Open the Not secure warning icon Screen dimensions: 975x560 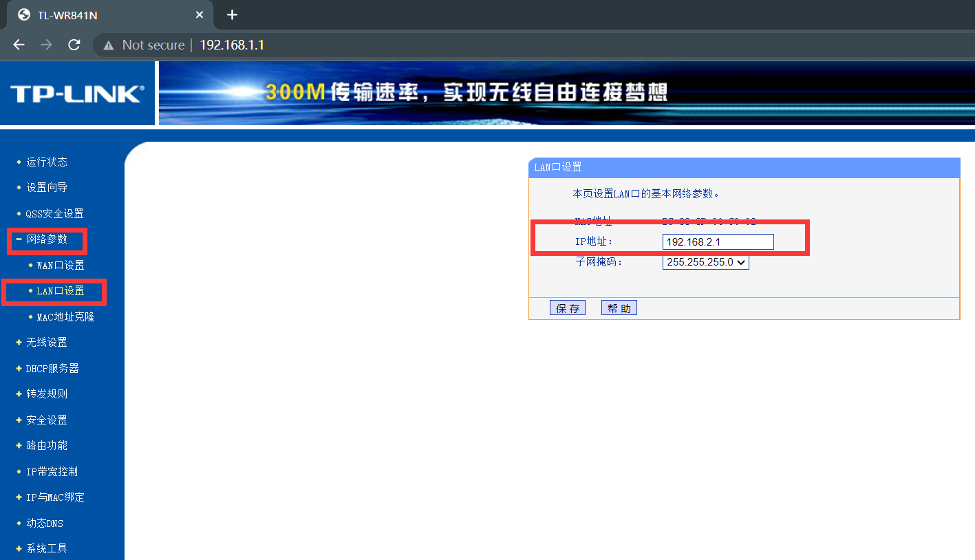(107, 45)
